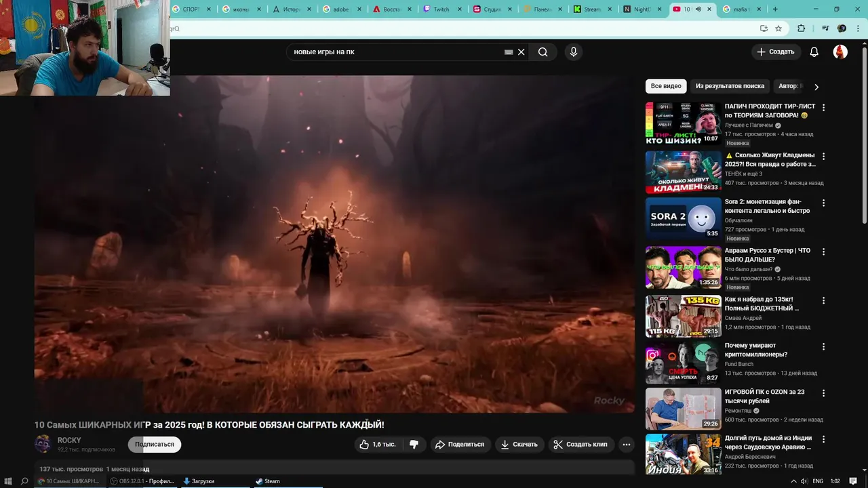Click the Создать button
The width and height of the screenshot is (868, 488).
coord(776,52)
